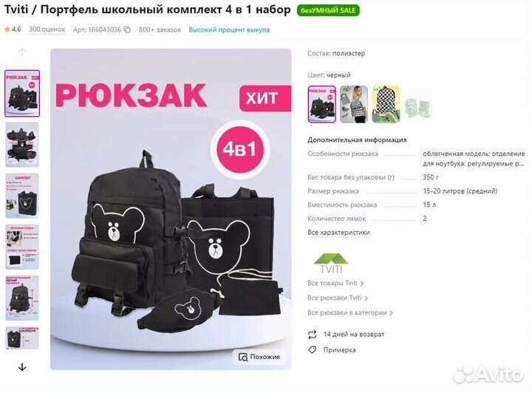Viewport: 532px width, 393px height.
Task: Click the up arrow above thumbnails
Action: [22, 52]
